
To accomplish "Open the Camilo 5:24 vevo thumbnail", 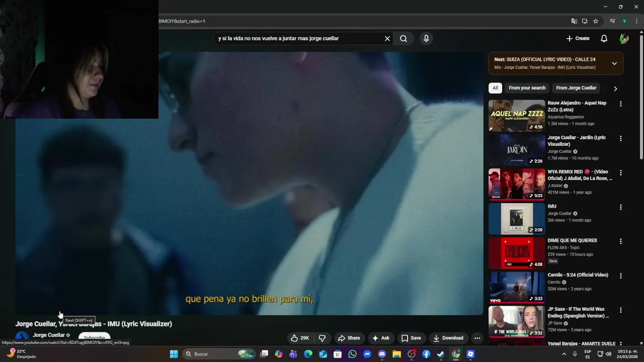I will pos(517,288).
